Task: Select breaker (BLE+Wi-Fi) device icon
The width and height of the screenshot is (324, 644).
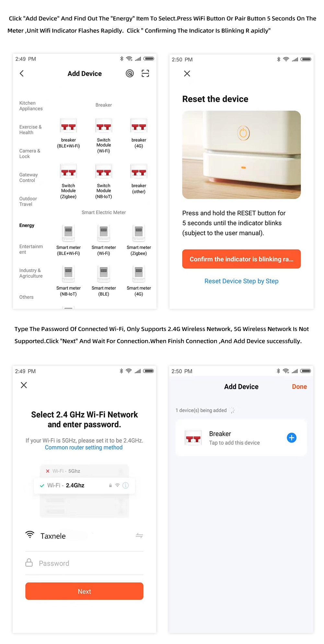Action: (68, 126)
